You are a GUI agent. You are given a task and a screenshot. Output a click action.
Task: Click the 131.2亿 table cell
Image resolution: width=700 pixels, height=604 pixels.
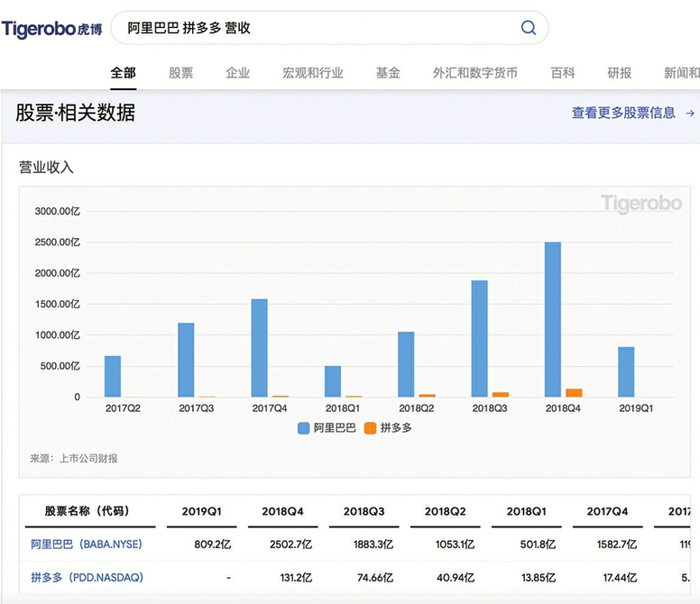click(296, 578)
